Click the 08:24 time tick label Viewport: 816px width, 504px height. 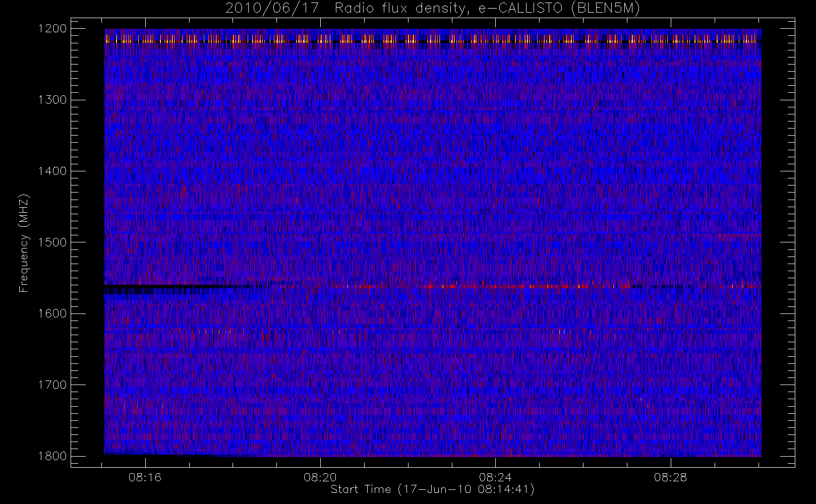pos(495,477)
